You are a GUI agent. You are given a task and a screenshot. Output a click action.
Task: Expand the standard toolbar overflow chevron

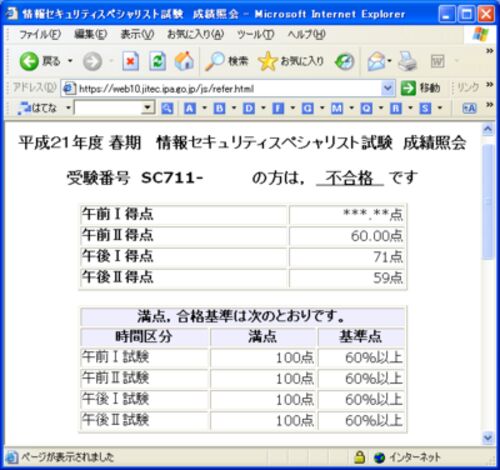click(x=489, y=51)
